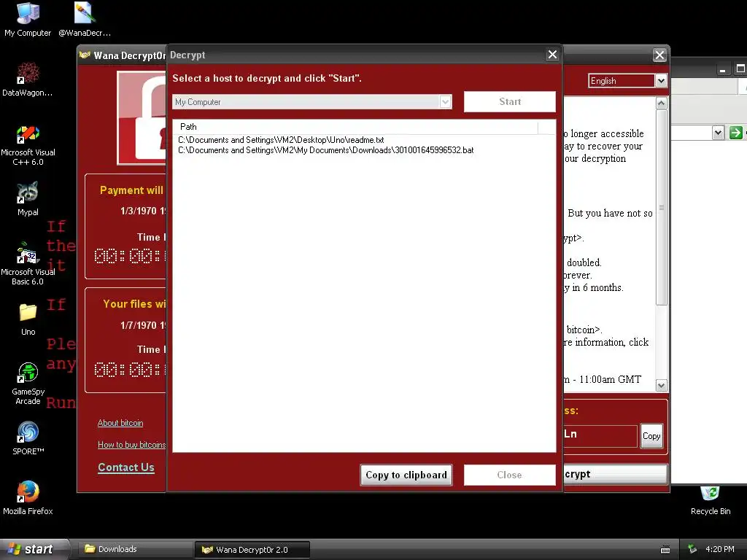Expand the My Computer host dropdown
This screenshot has width=747, height=560.
point(446,101)
